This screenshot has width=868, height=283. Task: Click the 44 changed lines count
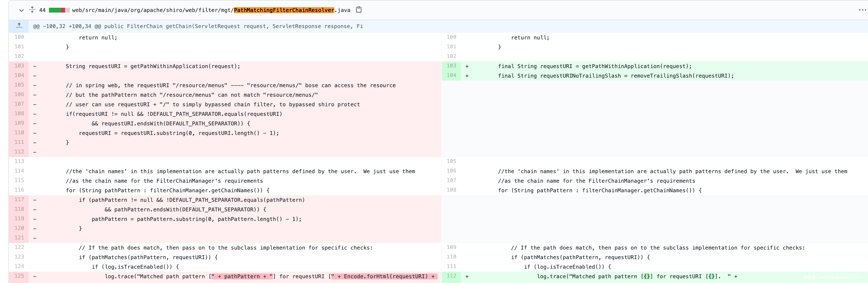(x=42, y=10)
